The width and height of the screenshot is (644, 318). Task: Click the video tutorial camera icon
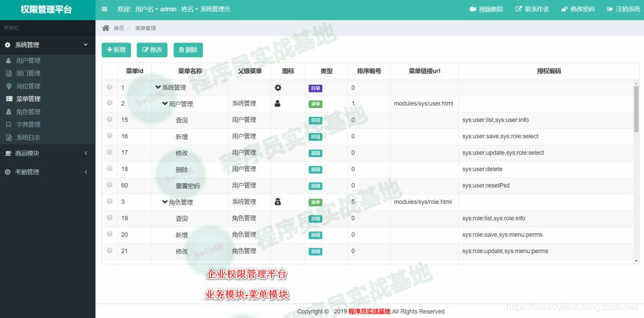click(x=473, y=9)
